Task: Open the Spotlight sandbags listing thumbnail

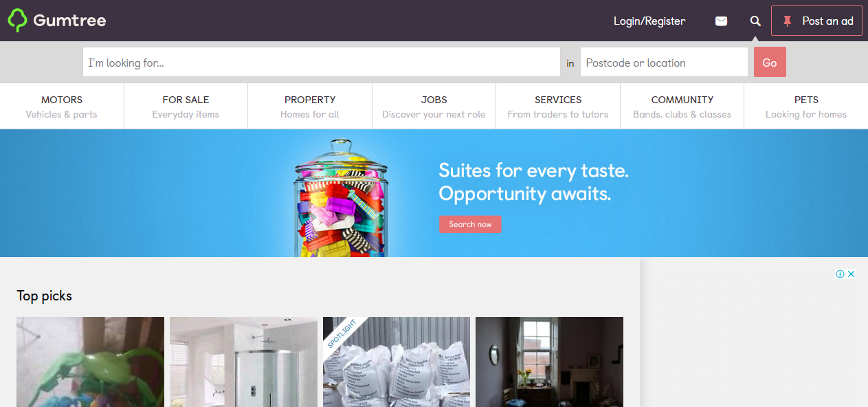Action: click(x=397, y=362)
